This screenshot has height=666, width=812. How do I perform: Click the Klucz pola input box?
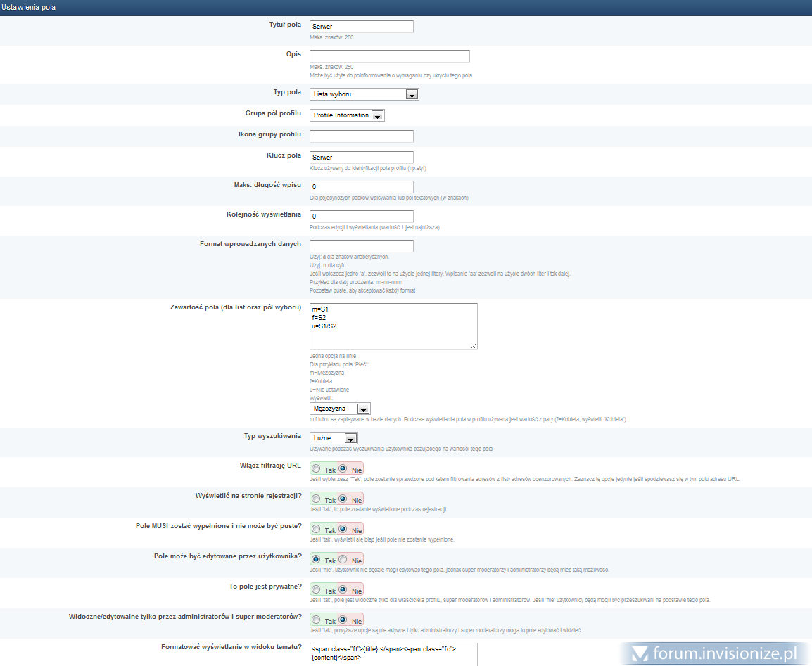[361, 158]
